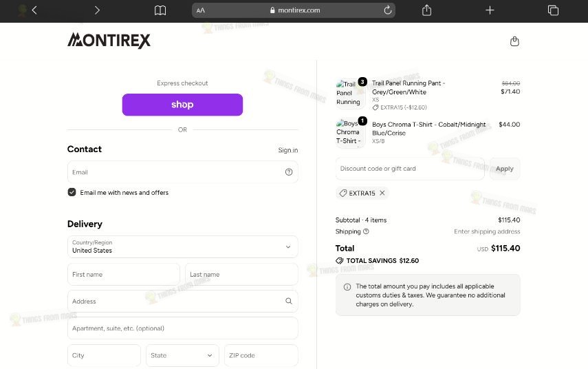Image resolution: width=588 pixels, height=369 pixels.
Task: Click the Trail Panel Running Pant thumbnail
Action: (350, 94)
